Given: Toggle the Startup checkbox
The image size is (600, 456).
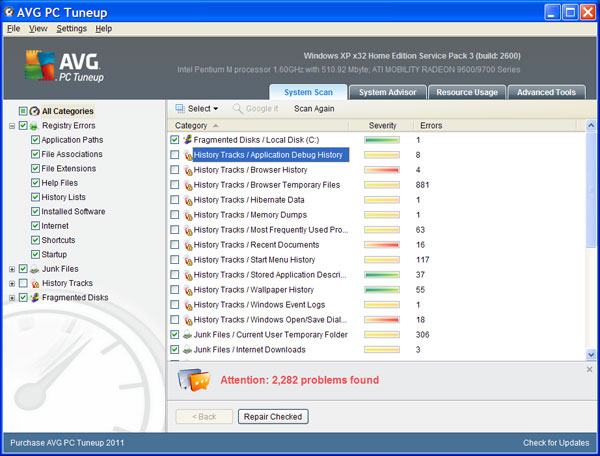Looking at the screenshot, I should (x=35, y=254).
